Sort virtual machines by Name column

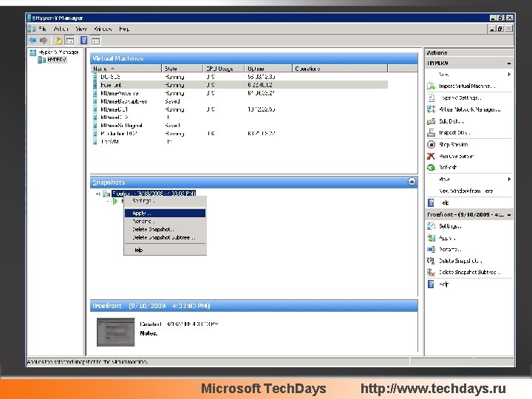[126, 69]
